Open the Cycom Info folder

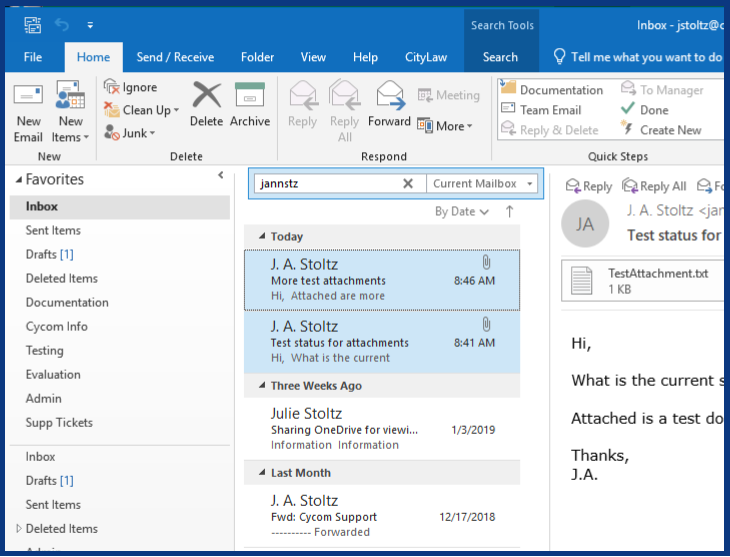(x=120, y=326)
